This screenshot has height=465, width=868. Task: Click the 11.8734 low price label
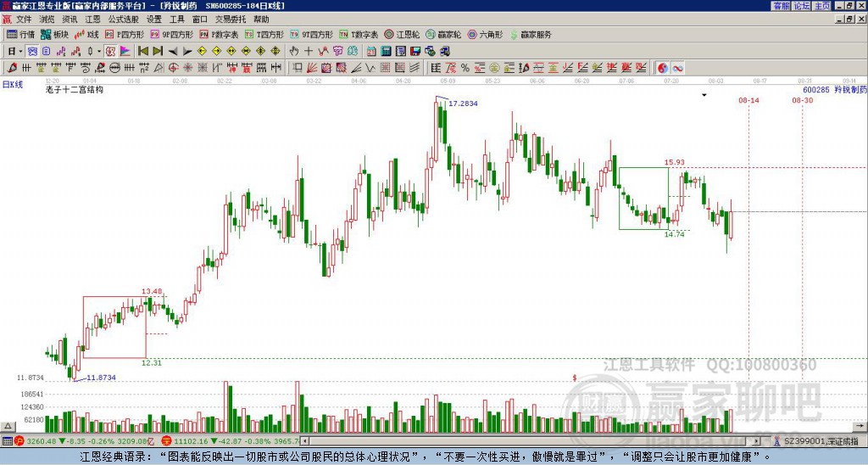pos(102,378)
